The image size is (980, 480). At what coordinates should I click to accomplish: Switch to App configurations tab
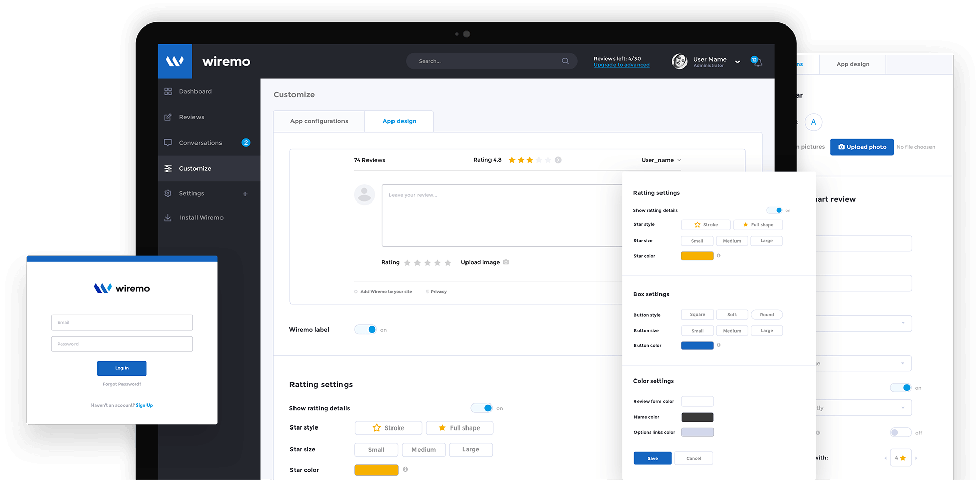pyautogui.click(x=319, y=121)
